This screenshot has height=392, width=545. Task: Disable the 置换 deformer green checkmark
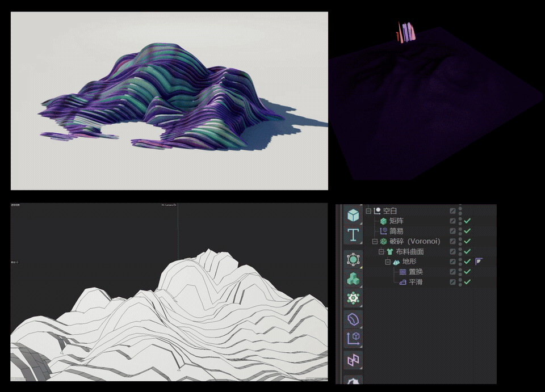coord(467,272)
